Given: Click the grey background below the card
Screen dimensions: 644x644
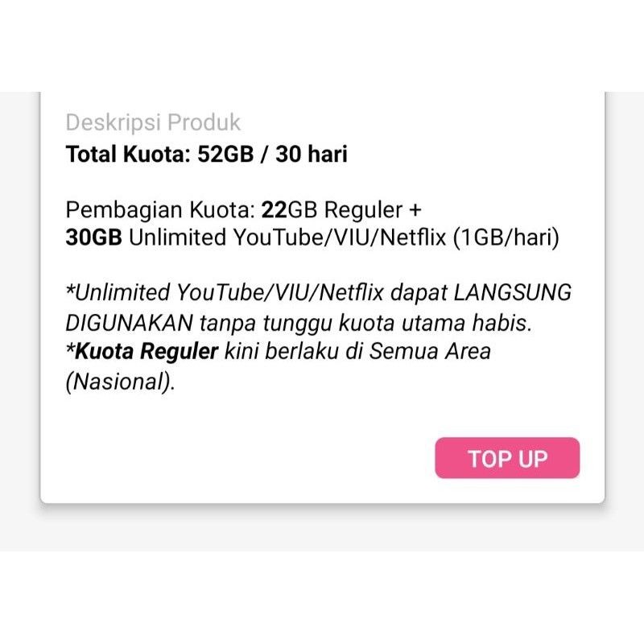Looking at the screenshot, I should (x=322, y=530).
